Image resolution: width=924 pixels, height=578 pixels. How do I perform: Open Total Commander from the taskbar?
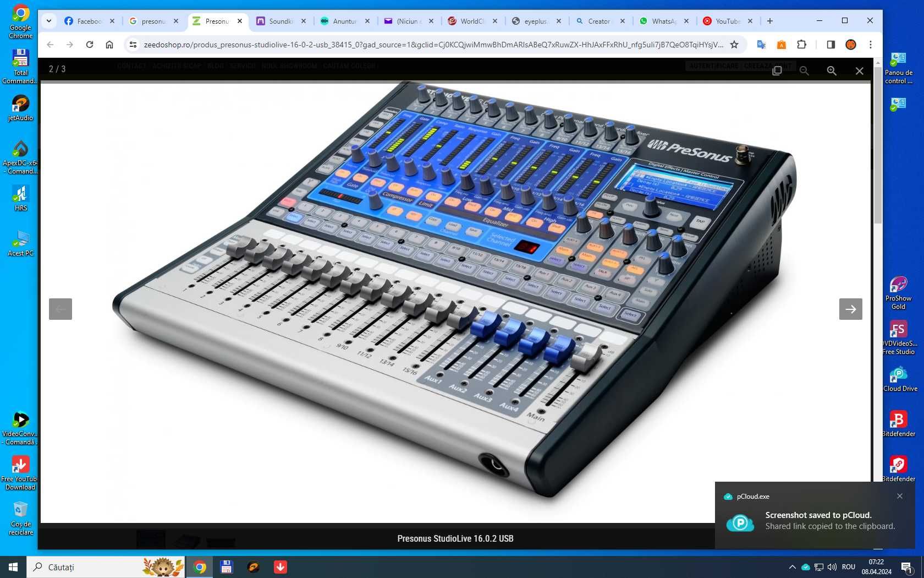[x=226, y=567]
